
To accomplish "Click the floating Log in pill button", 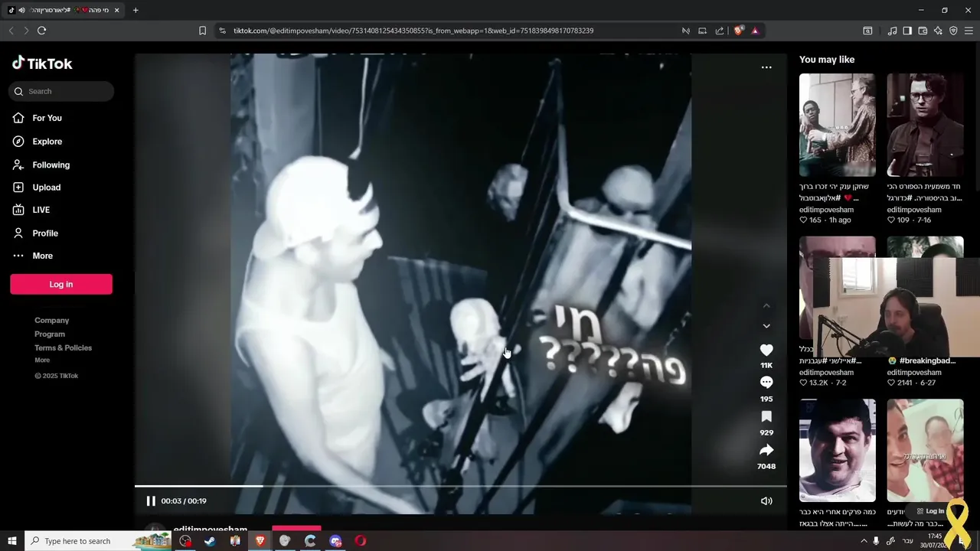I will [x=931, y=511].
